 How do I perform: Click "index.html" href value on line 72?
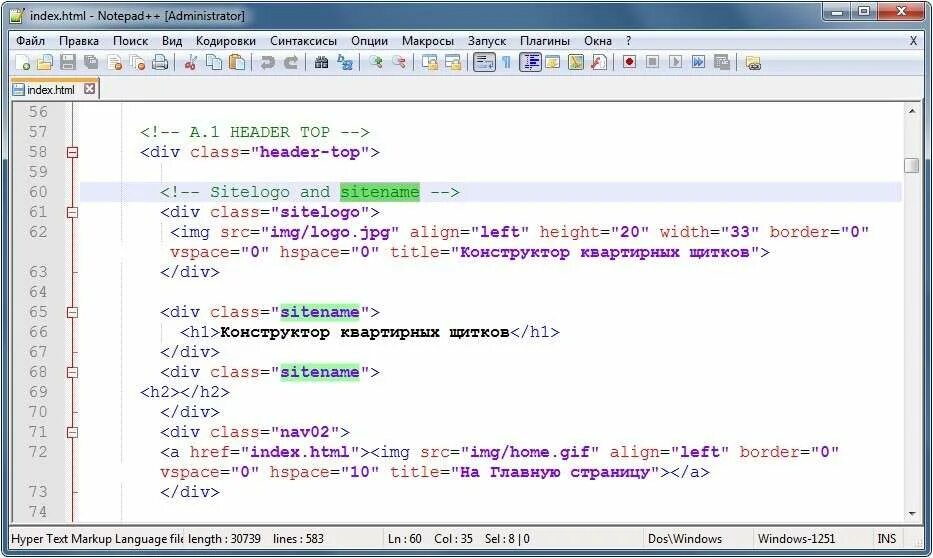coord(300,452)
